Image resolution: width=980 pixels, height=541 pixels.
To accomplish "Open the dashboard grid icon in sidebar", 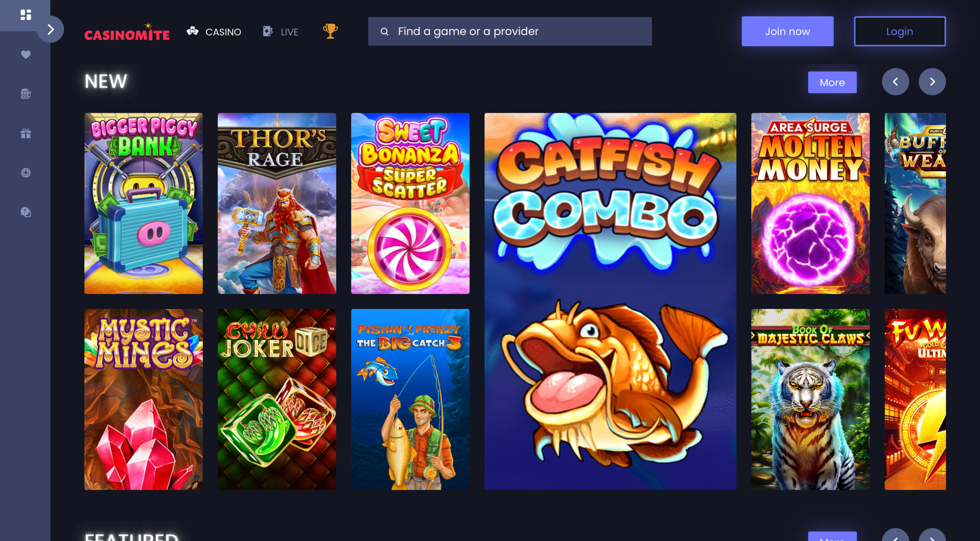I will pos(26,15).
